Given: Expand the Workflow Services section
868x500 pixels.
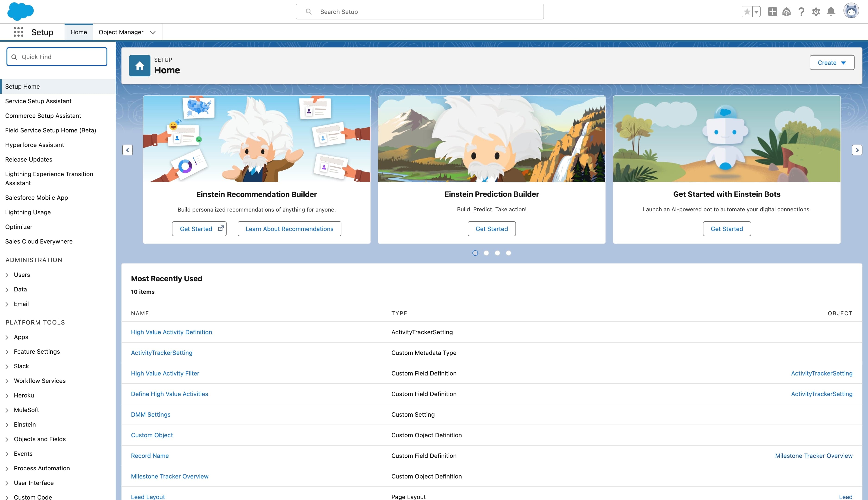Looking at the screenshot, I should point(7,381).
